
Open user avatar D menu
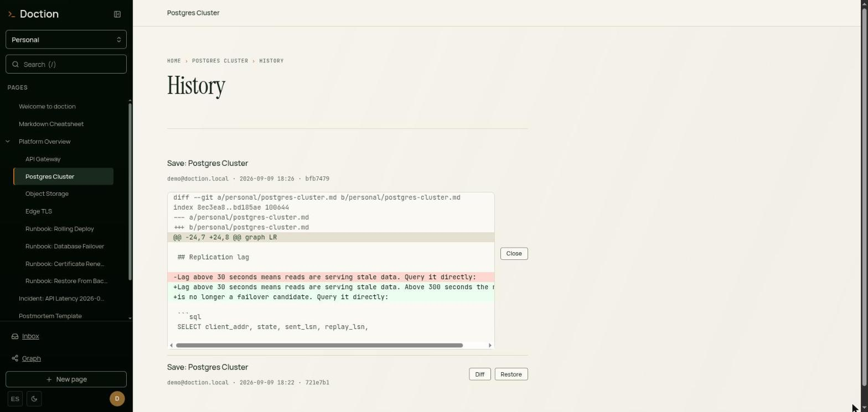pos(117,399)
